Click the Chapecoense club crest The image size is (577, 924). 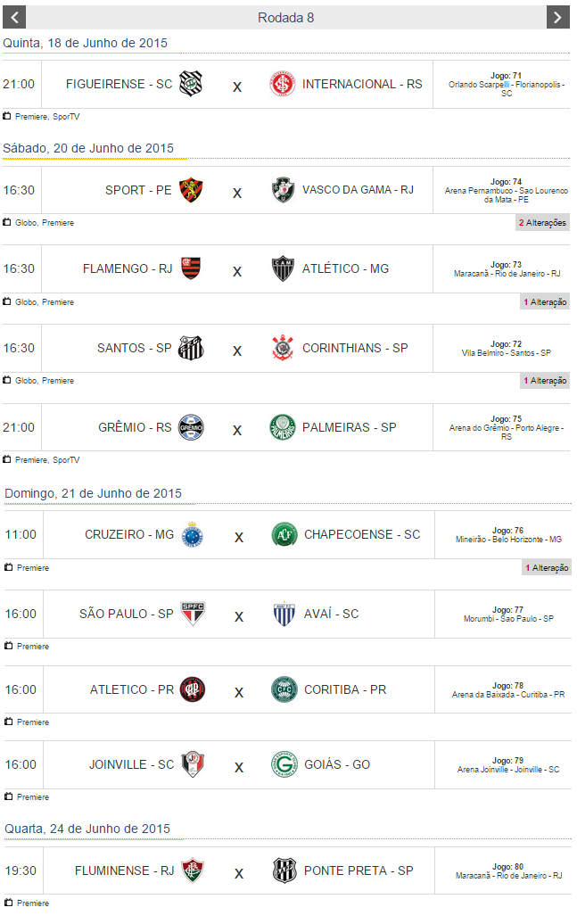click(284, 534)
